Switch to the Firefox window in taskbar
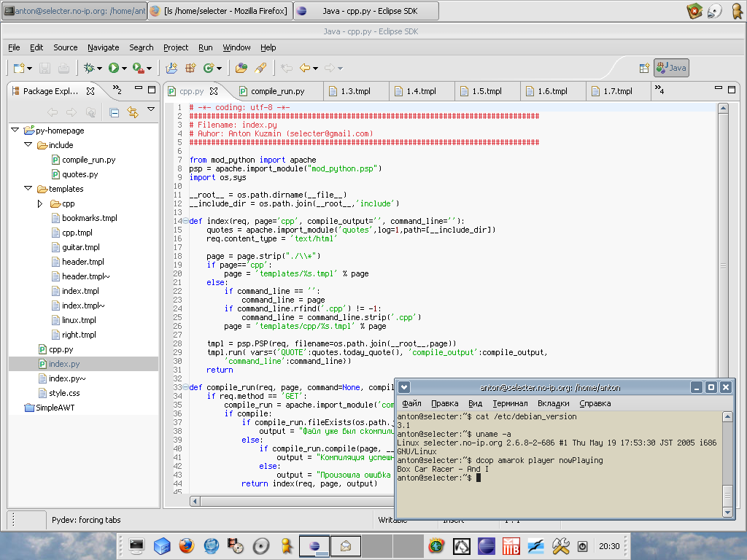Image resolution: width=747 pixels, height=560 pixels. pyautogui.click(x=220, y=10)
